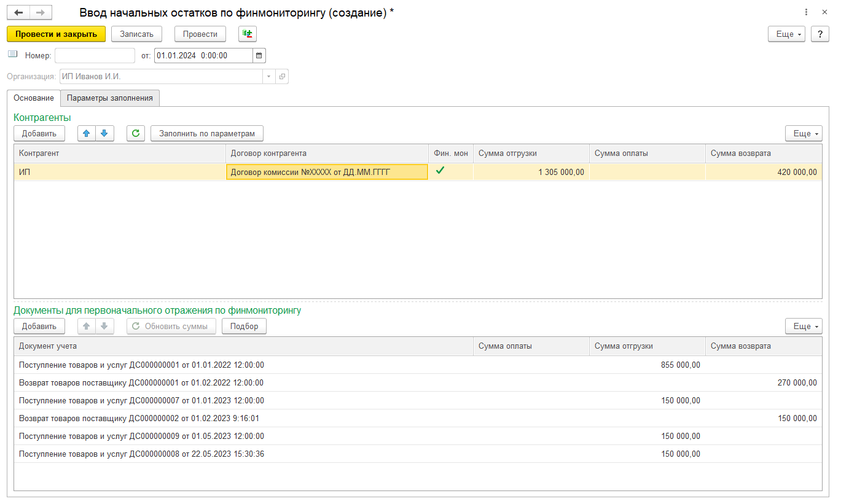
Task: Select the shipment sum 1 305 000,00
Action: (x=531, y=173)
